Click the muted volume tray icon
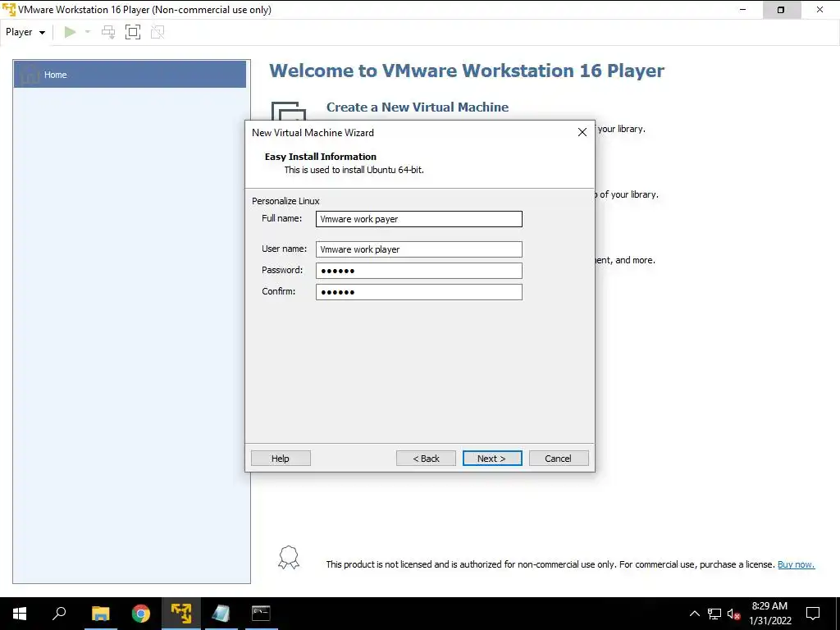This screenshot has width=840, height=630. pyautogui.click(x=733, y=614)
